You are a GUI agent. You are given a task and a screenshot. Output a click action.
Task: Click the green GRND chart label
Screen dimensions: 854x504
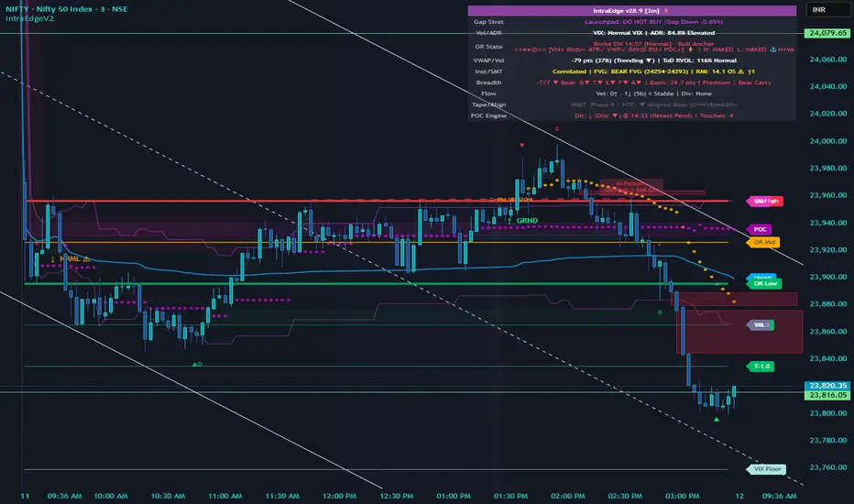click(x=527, y=221)
